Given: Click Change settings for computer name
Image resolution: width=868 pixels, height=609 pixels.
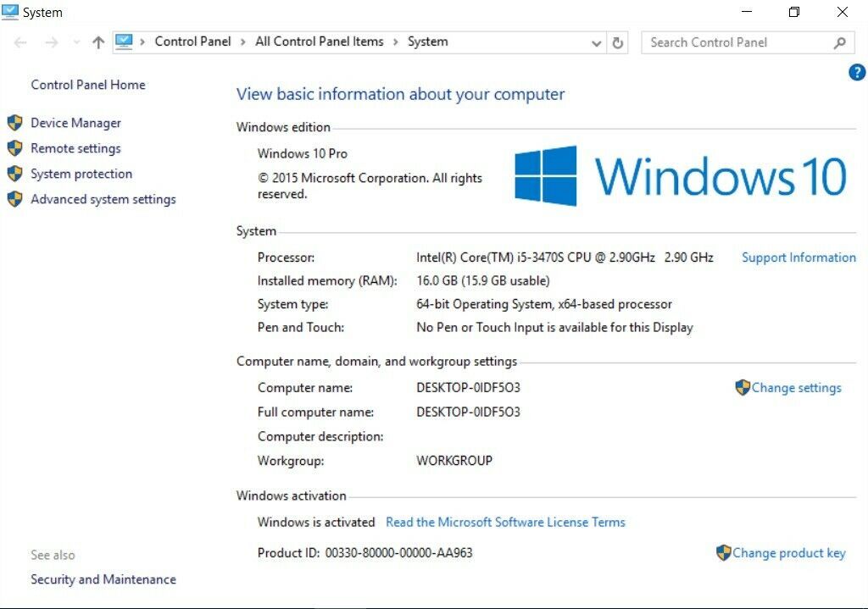Looking at the screenshot, I should click(x=797, y=388).
